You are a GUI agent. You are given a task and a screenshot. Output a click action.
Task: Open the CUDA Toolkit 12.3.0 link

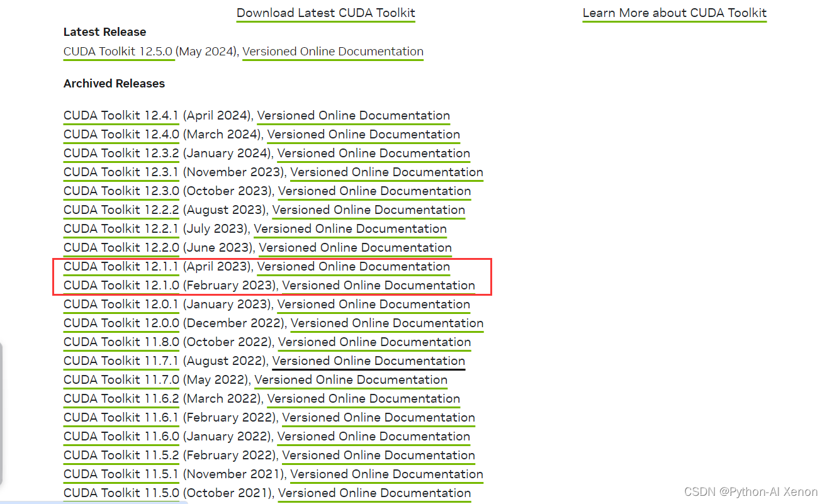point(121,191)
